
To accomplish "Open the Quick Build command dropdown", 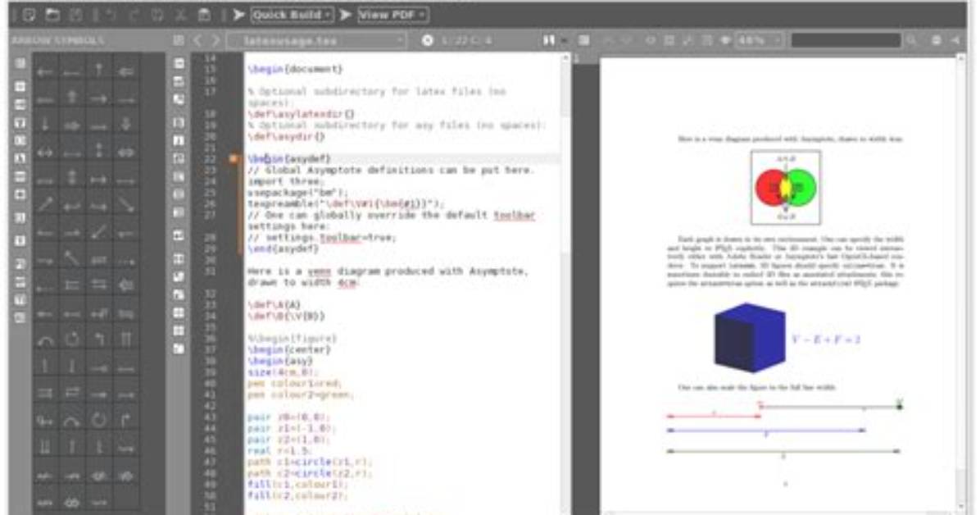I will (292, 15).
